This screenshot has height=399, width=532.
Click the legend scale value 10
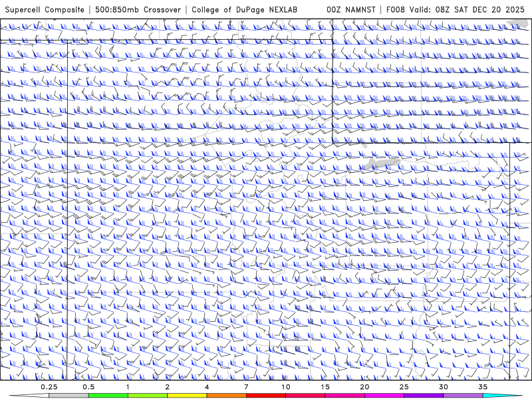pos(286,387)
